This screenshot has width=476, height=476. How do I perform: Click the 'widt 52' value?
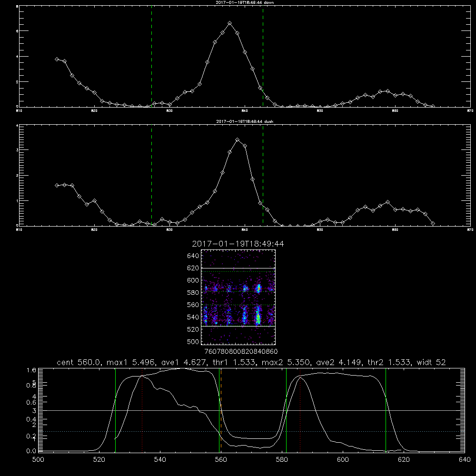431,362
